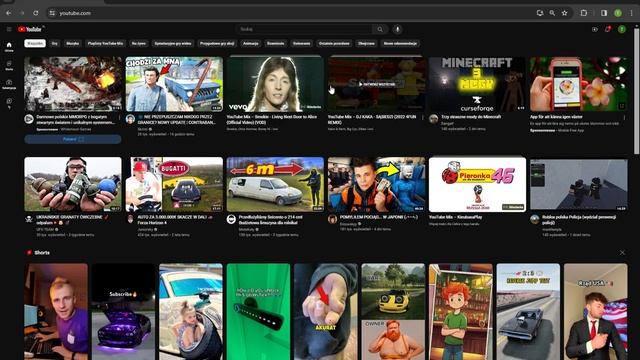Open the Chrome profile avatar

[x=618, y=13]
